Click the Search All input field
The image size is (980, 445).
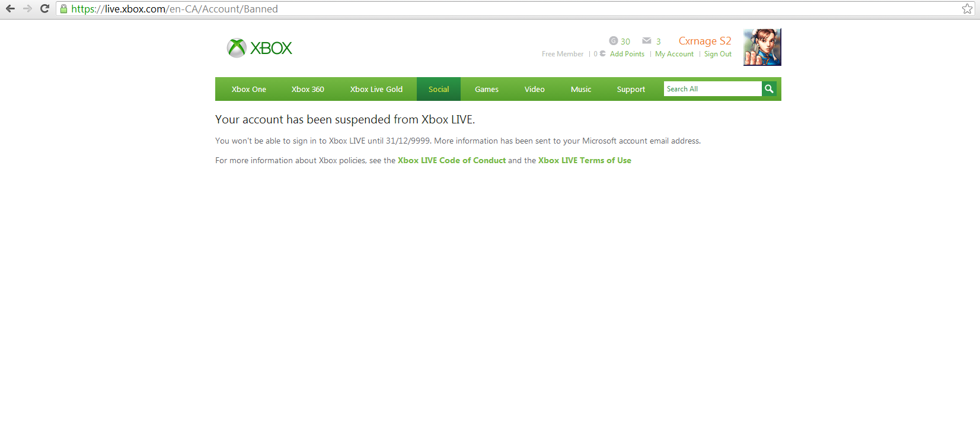713,89
